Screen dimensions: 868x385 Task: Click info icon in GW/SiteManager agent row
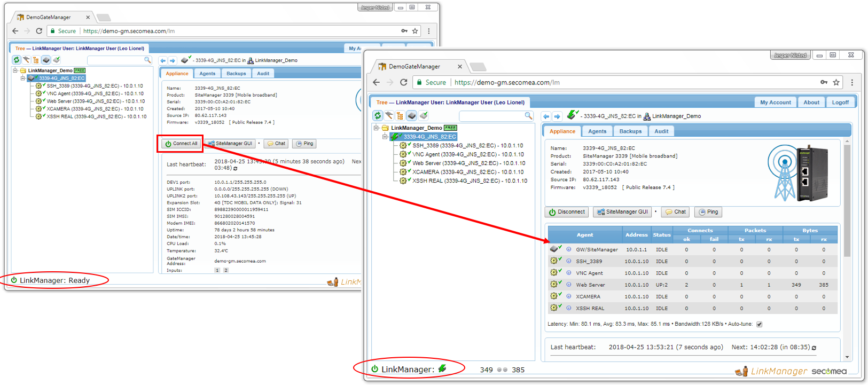click(x=569, y=249)
